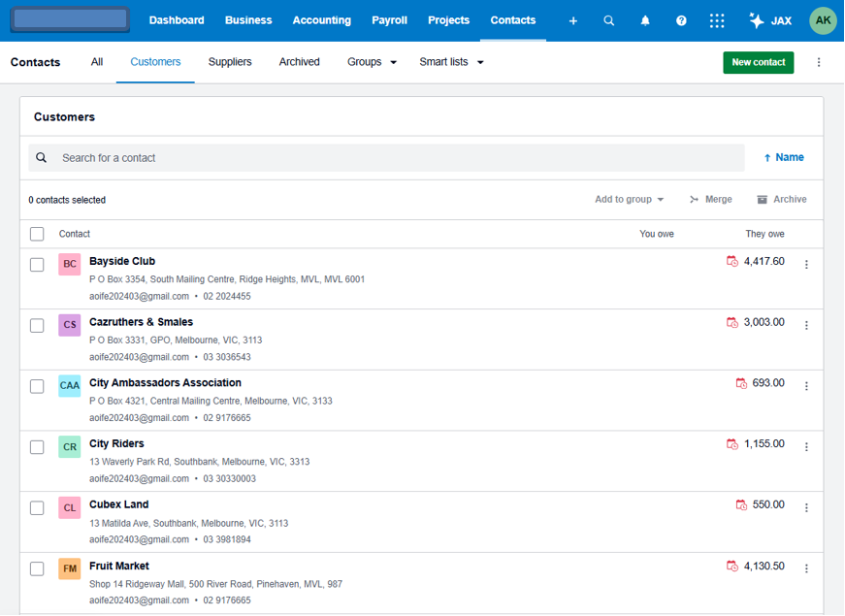
Task: Open row options for City Riders
Action: (x=806, y=447)
